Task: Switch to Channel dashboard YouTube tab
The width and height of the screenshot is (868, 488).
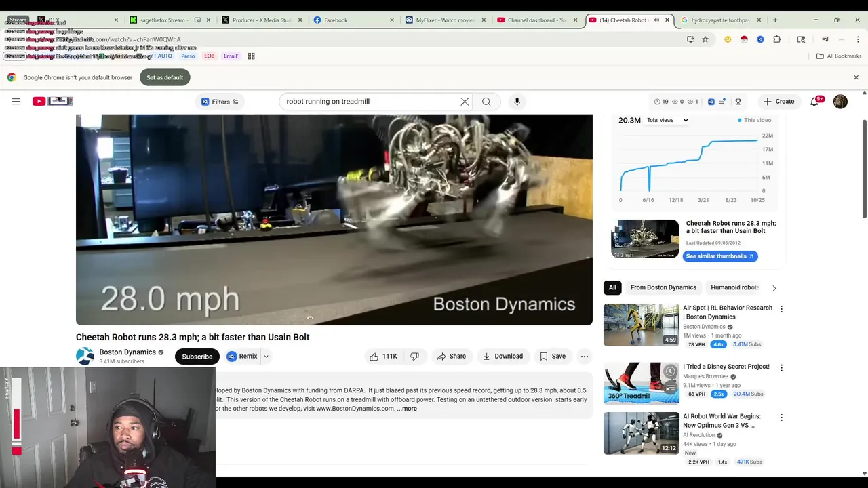Action: (x=536, y=20)
